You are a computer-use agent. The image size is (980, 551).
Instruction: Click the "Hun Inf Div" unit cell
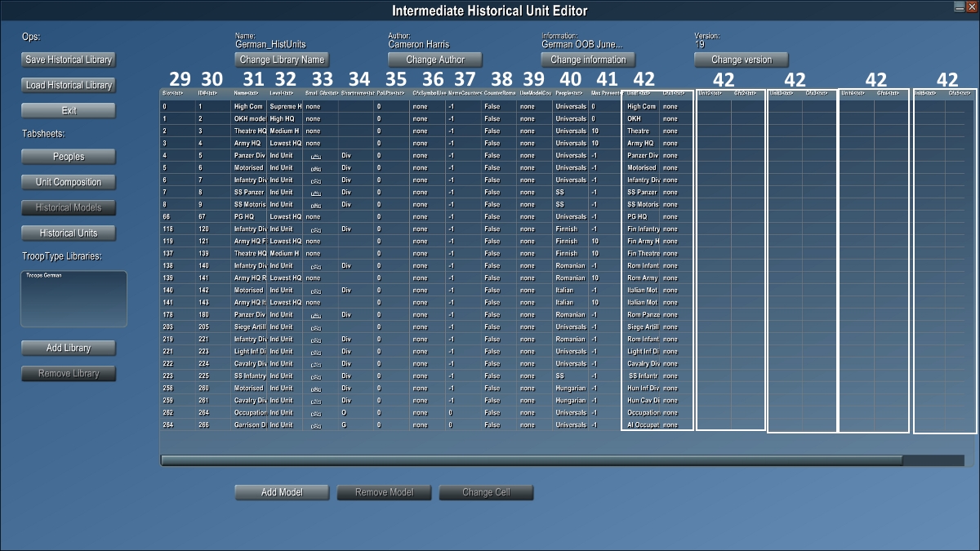(643, 389)
